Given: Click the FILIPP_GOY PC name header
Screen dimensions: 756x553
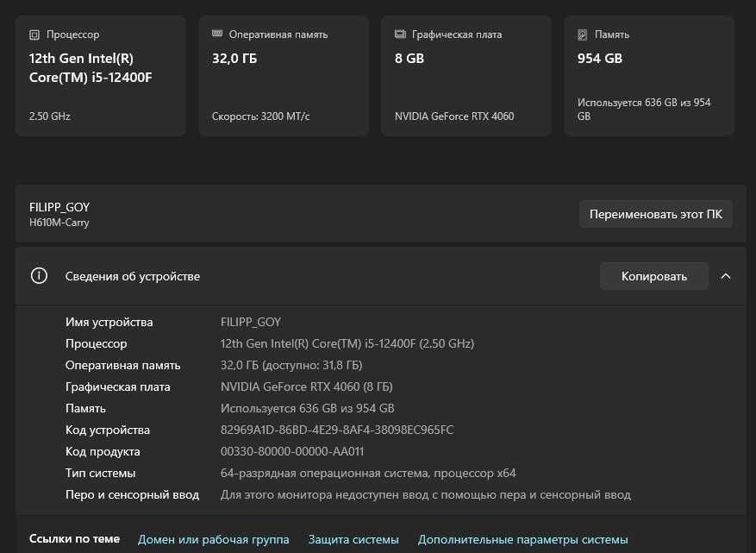Looking at the screenshot, I should (59, 207).
